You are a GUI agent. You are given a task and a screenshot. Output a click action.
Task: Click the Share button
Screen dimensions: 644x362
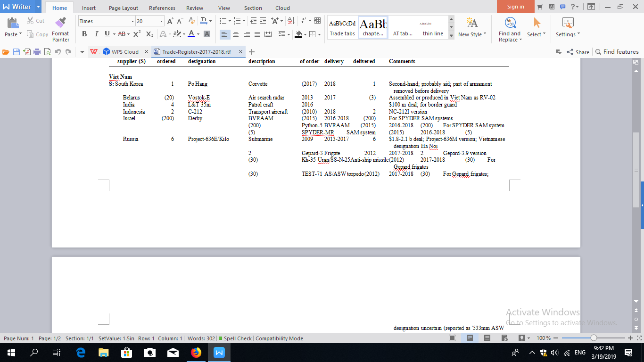click(x=578, y=52)
